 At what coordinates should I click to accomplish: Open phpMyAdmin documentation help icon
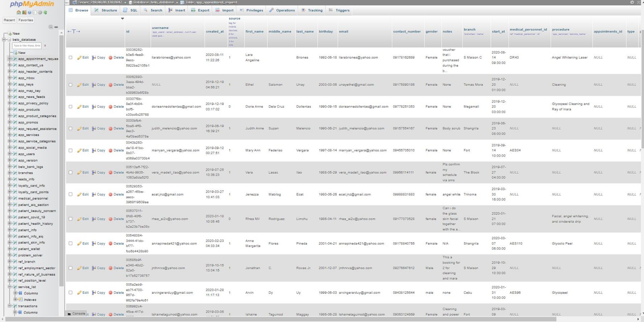[x=29, y=13]
